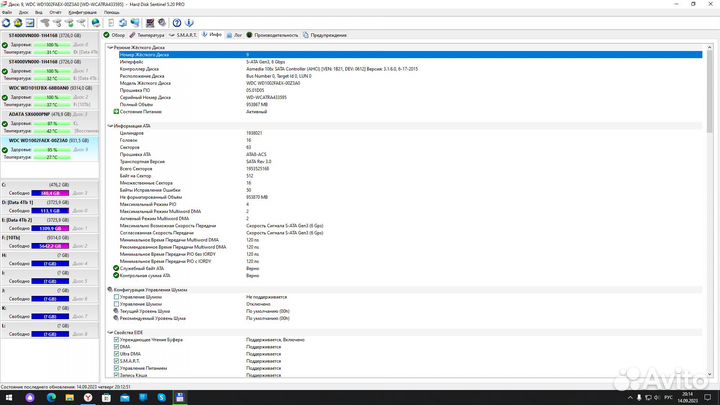
Task: Switch to the Обзор tab
Action: tap(114, 35)
